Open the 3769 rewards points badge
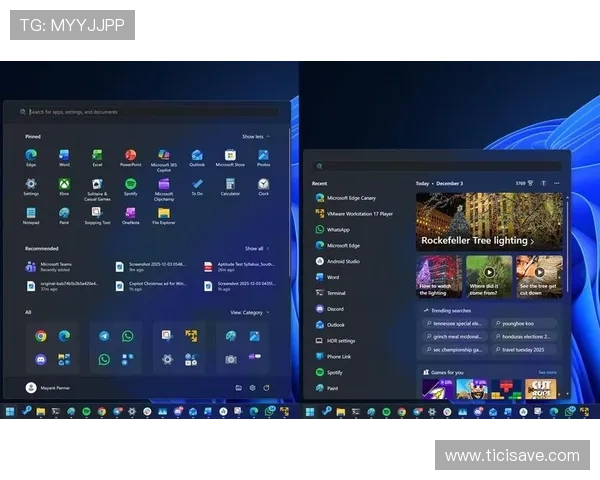Viewport: 600px width, 480px height. pyautogui.click(x=524, y=183)
